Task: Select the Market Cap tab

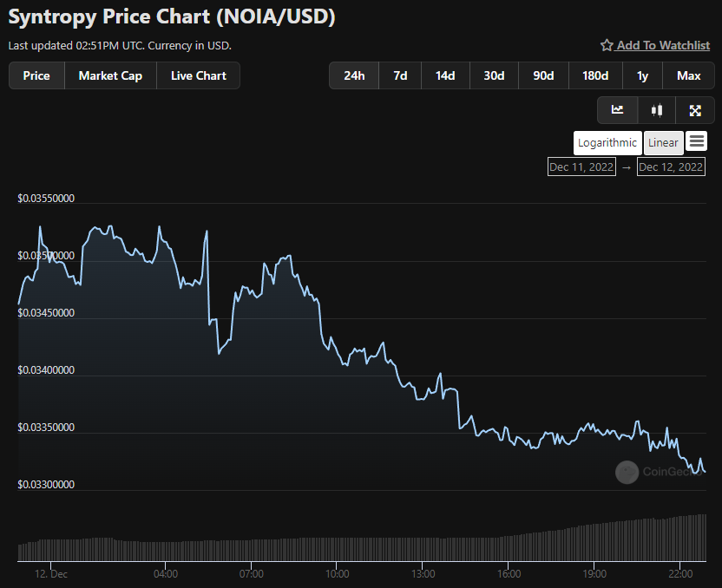Action: tap(110, 75)
